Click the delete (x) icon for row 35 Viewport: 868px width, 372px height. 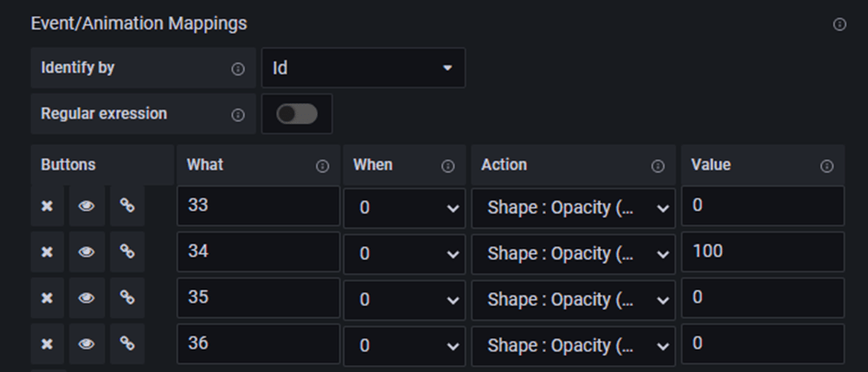47,298
